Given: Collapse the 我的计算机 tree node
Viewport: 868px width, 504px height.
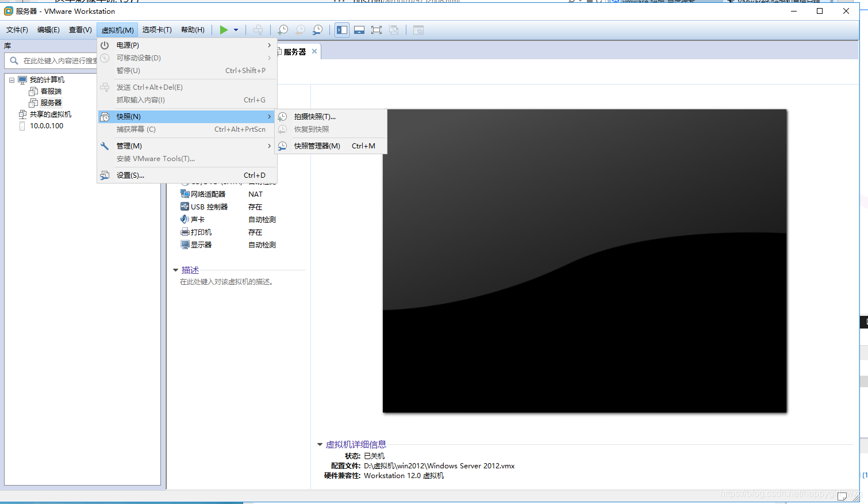Looking at the screenshot, I should tap(11, 80).
